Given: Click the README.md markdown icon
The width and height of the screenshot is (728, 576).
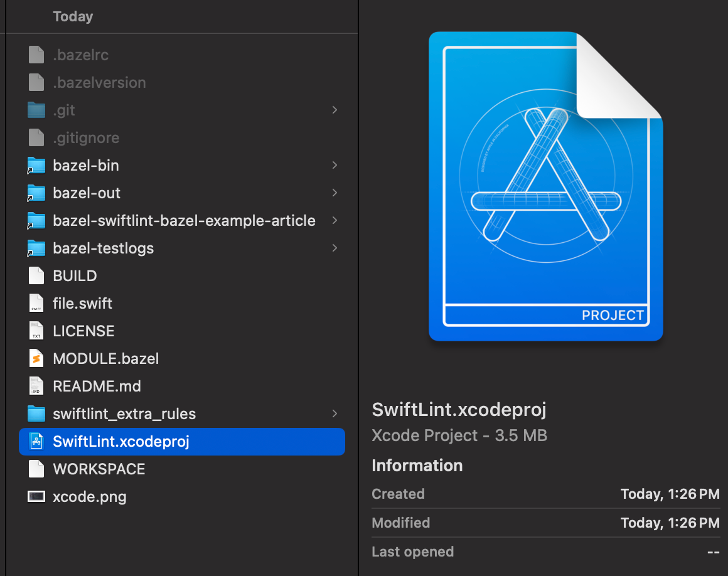Looking at the screenshot, I should click(x=36, y=386).
